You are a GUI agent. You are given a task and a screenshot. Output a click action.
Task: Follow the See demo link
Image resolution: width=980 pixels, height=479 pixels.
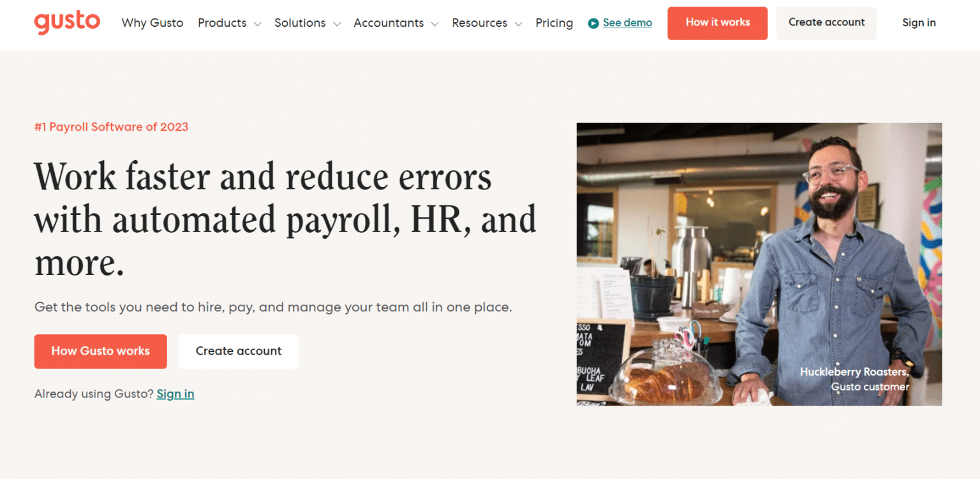[x=627, y=23]
